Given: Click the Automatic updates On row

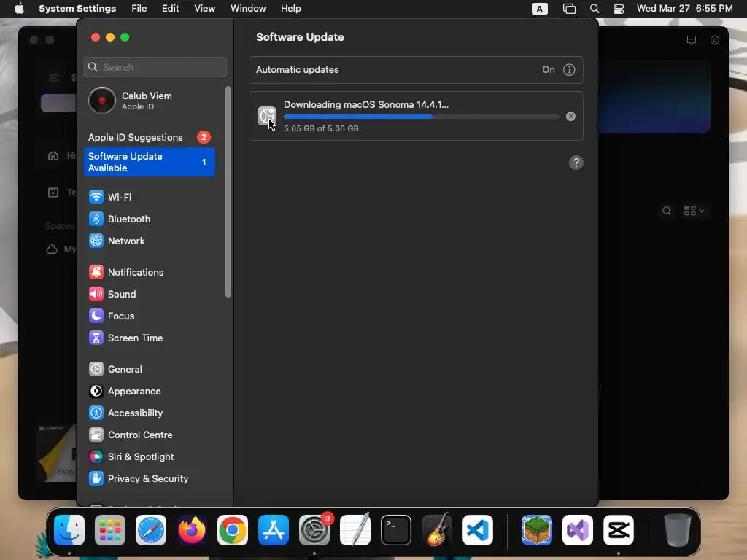Looking at the screenshot, I should click(416, 69).
